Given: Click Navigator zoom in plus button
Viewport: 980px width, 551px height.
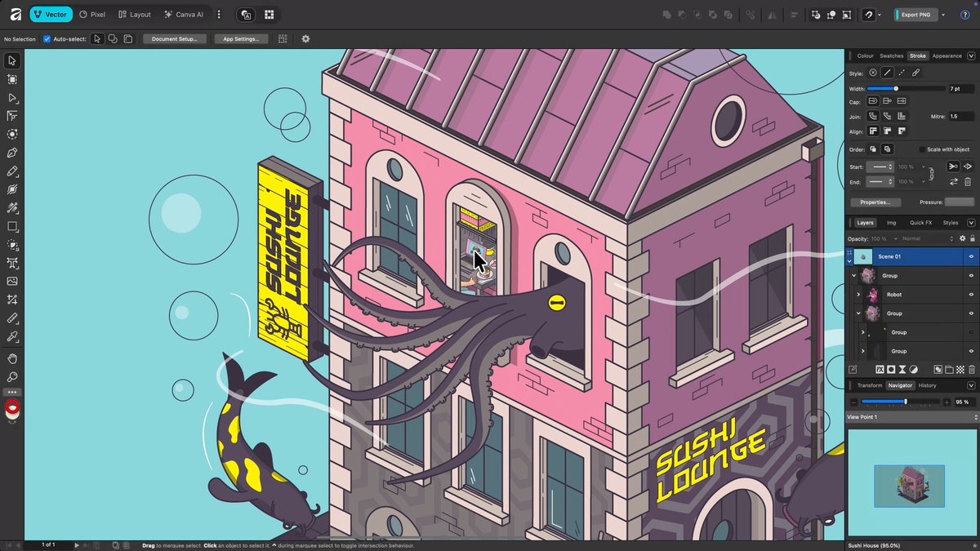Looking at the screenshot, I should 947,402.
